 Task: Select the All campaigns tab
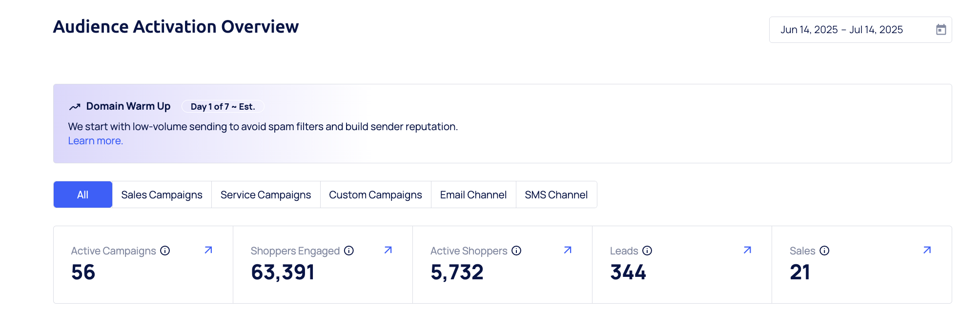point(83,194)
